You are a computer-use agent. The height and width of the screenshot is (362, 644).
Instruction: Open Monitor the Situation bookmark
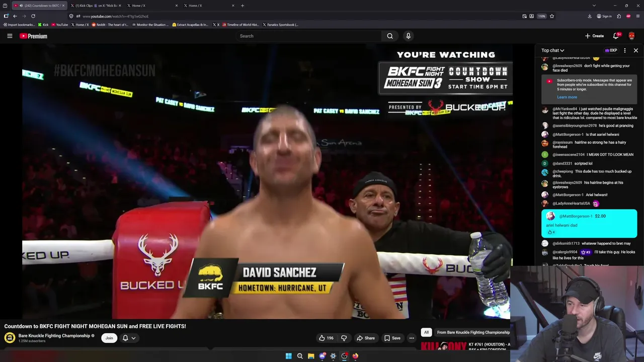pos(150,25)
